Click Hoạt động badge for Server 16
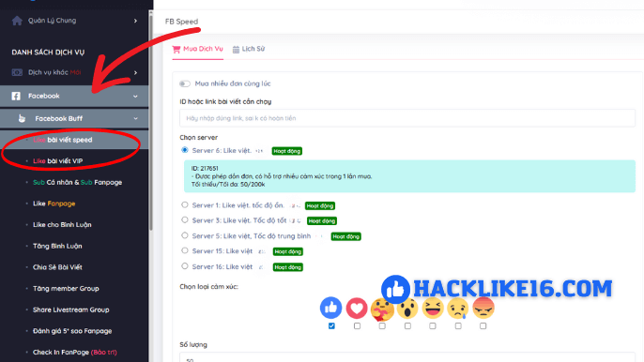This screenshot has height=362, width=644. (x=288, y=267)
